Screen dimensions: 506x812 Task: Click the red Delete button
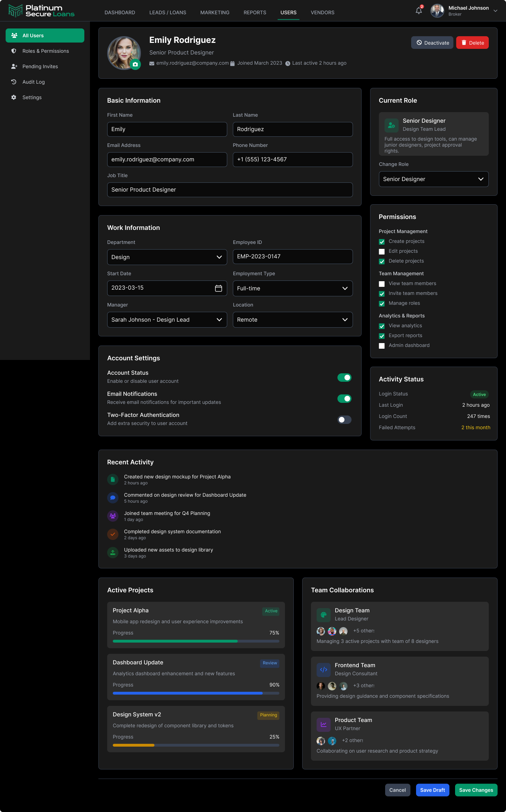click(x=472, y=43)
